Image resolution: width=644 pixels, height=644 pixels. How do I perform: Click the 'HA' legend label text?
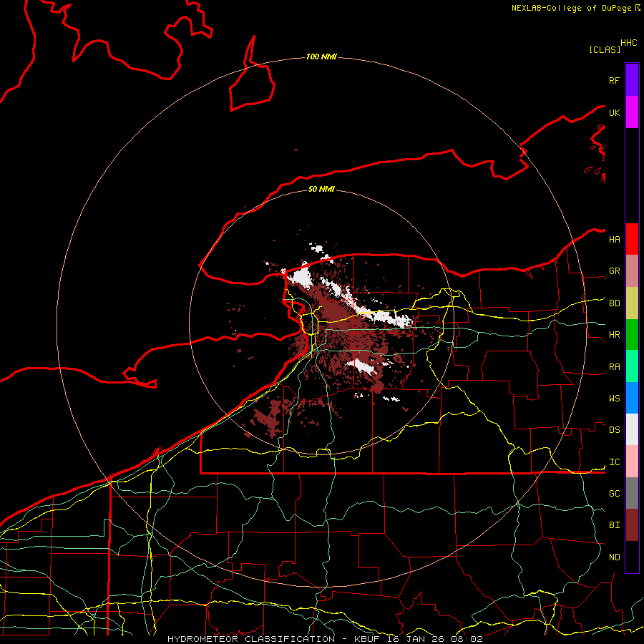(614, 240)
